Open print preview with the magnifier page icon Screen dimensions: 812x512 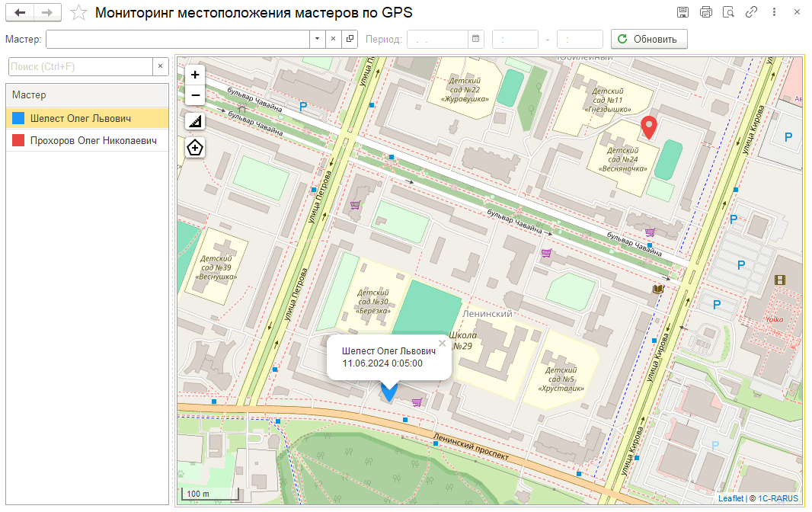point(729,12)
